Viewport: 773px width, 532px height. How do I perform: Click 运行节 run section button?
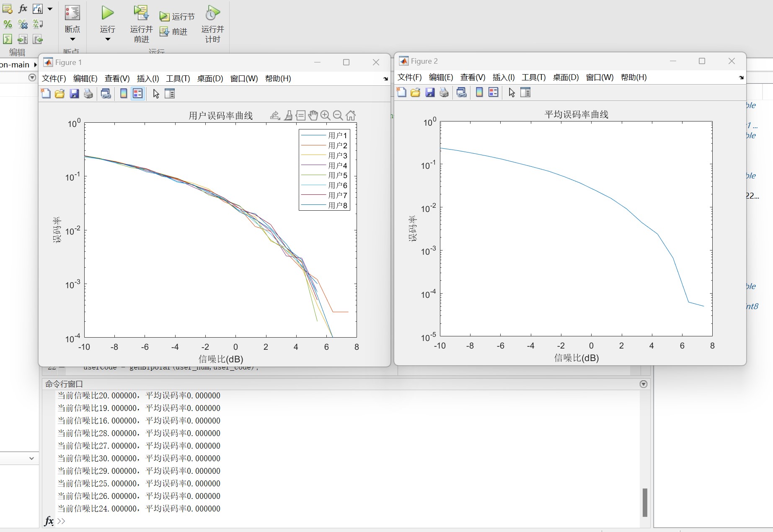pos(177,16)
